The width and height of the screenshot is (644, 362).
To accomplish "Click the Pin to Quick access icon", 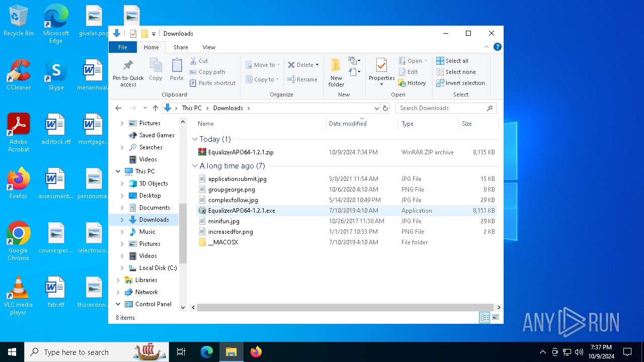I will click(128, 72).
